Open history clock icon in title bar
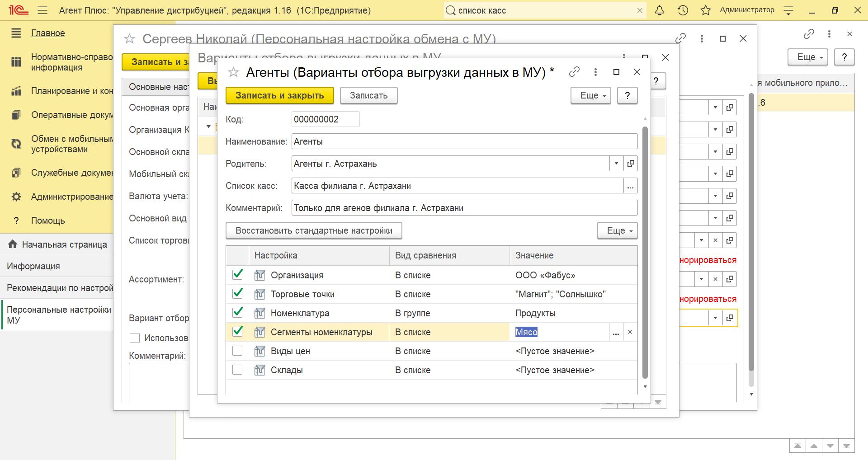The image size is (868, 460). pos(683,10)
